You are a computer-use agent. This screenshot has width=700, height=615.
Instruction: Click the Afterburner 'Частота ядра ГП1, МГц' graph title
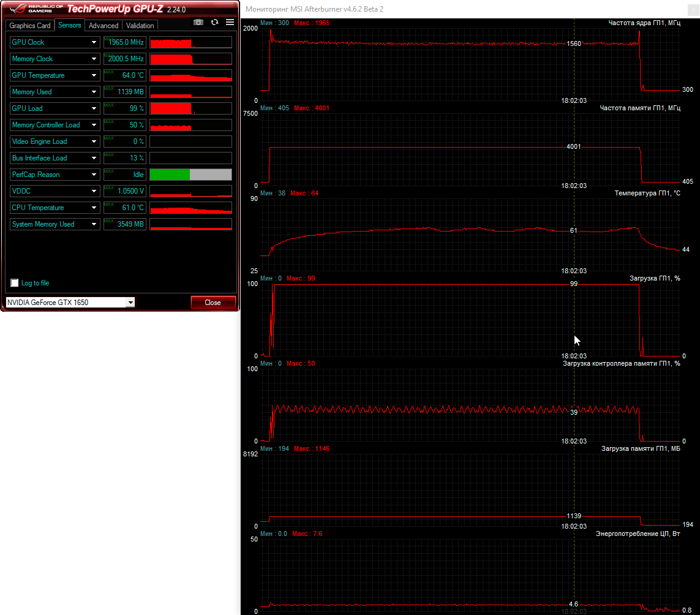[x=644, y=23]
